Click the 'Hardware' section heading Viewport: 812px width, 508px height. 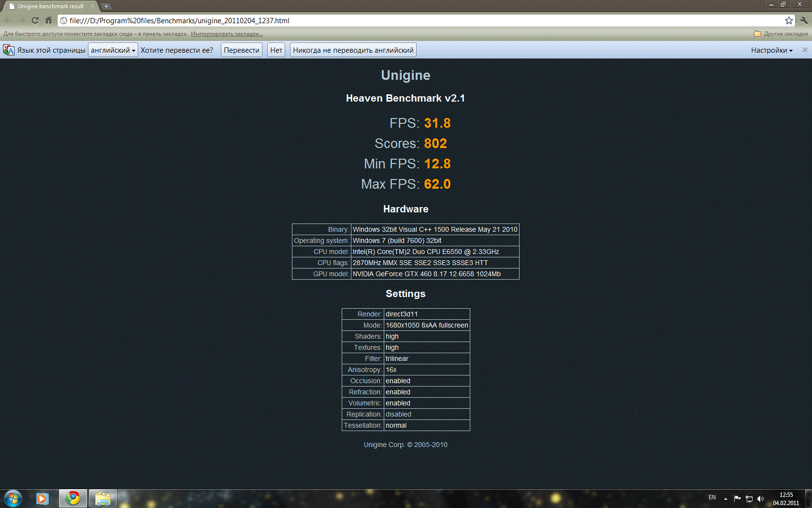click(x=406, y=209)
